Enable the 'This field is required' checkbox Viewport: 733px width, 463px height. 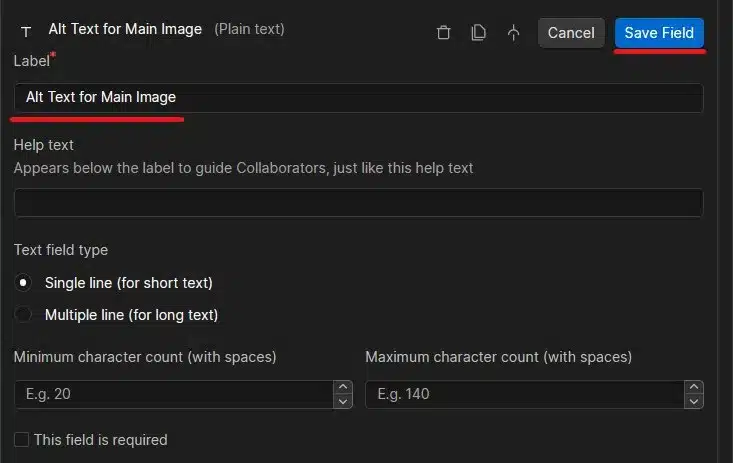click(21, 440)
